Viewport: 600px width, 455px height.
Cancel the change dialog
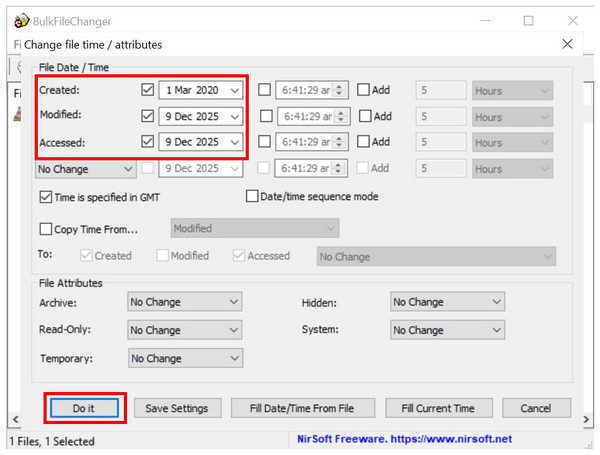(536, 408)
